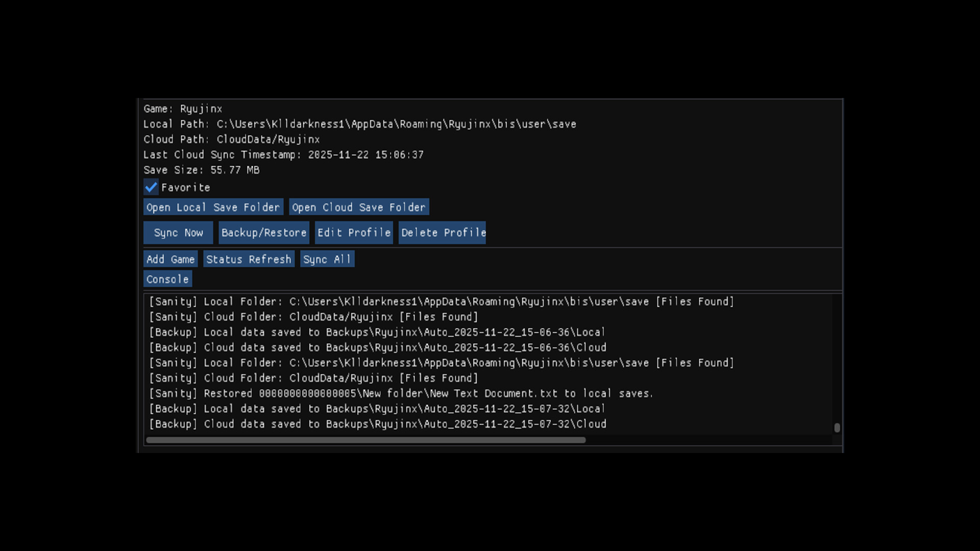Click Sync Now to sync Ryujinx saves

click(178, 233)
